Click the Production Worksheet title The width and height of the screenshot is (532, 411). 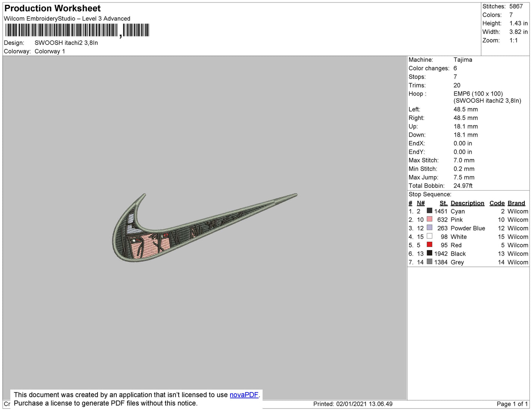[52, 8]
